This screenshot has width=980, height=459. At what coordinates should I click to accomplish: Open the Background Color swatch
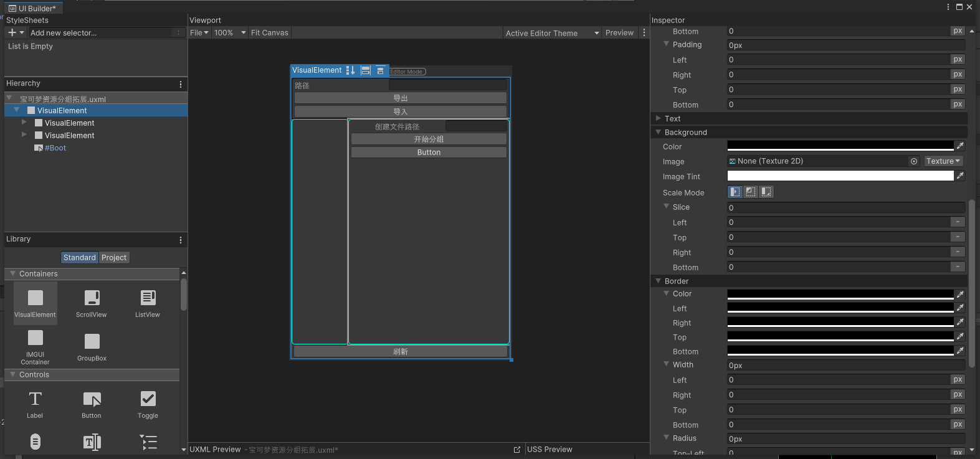coord(840,146)
